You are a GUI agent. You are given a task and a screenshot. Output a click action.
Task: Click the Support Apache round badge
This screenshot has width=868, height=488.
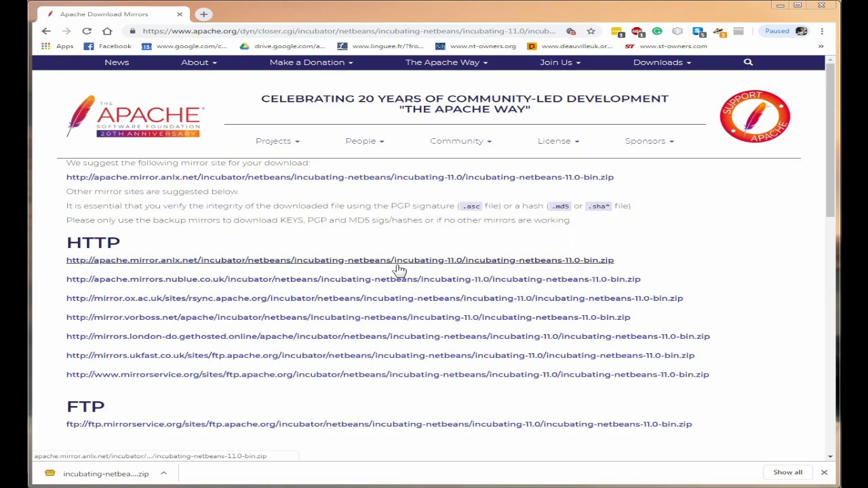pyautogui.click(x=755, y=117)
